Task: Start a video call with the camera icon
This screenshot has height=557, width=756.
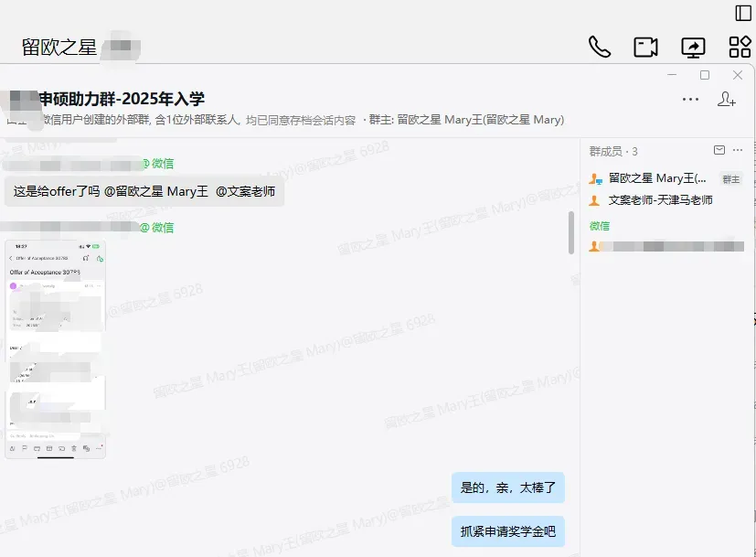Action: [645, 48]
